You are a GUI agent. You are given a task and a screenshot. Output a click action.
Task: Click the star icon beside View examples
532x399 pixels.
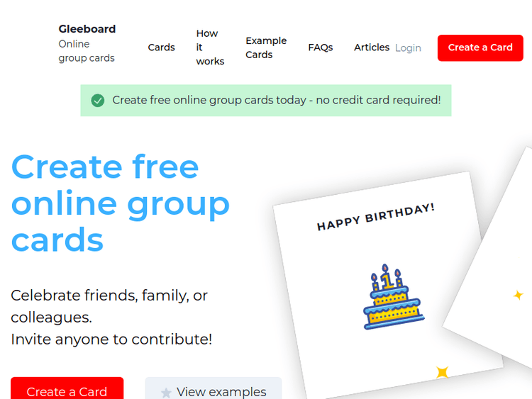166,393
